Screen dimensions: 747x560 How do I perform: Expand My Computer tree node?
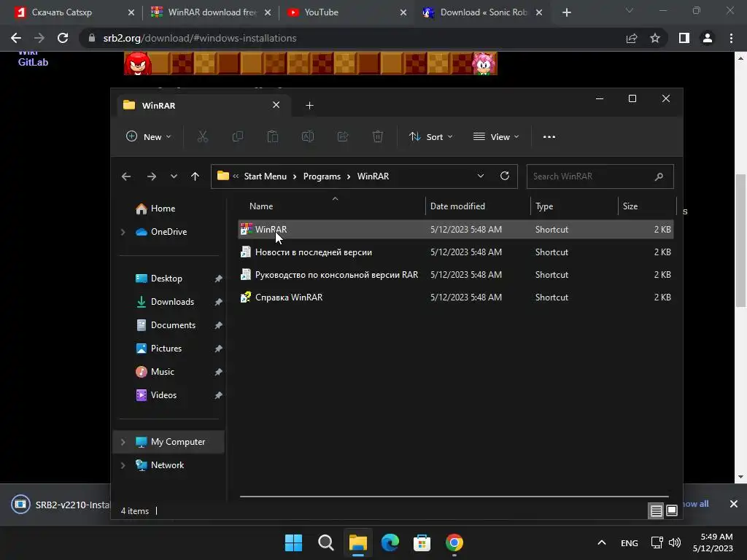(x=123, y=442)
